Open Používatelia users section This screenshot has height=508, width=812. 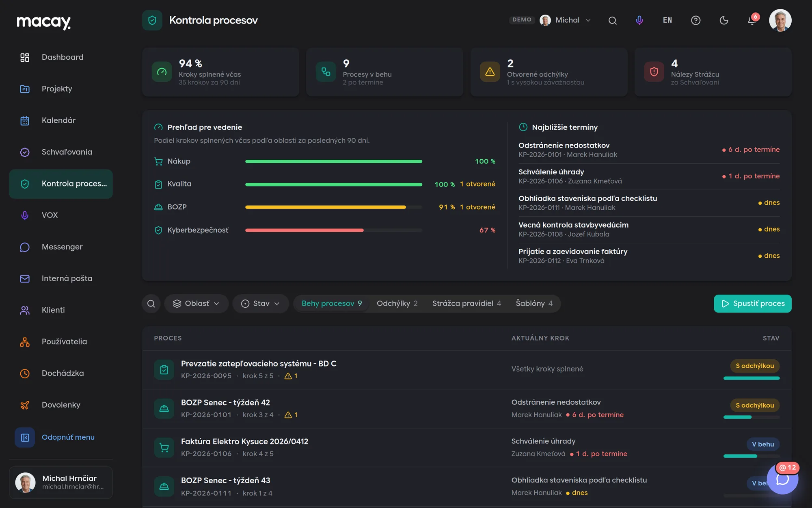(x=61, y=342)
